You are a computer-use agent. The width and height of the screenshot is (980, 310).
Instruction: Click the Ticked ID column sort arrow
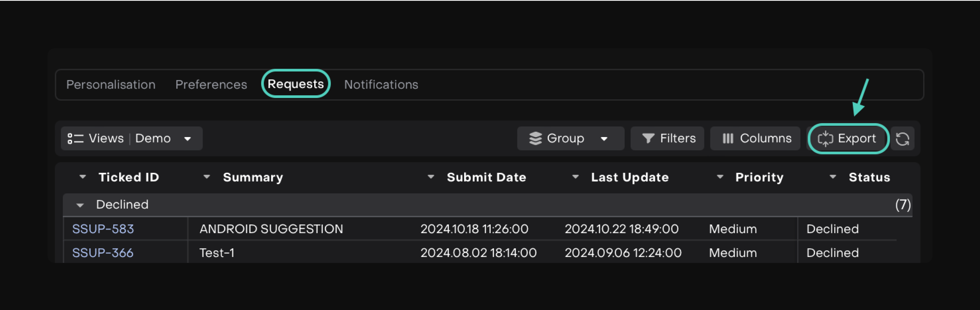coord(83,177)
